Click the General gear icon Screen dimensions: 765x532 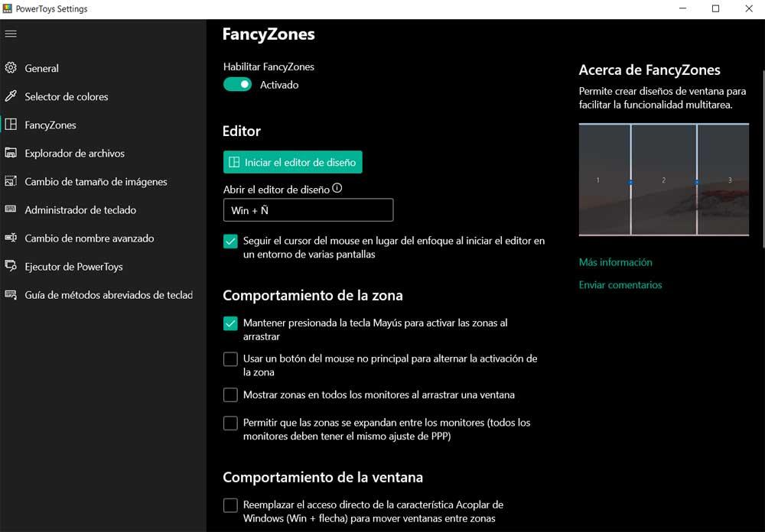11,68
